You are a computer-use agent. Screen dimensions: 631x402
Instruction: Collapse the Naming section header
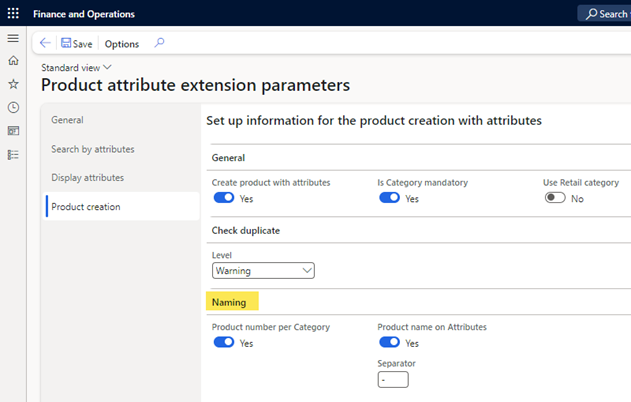pyautogui.click(x=229, y=302)
